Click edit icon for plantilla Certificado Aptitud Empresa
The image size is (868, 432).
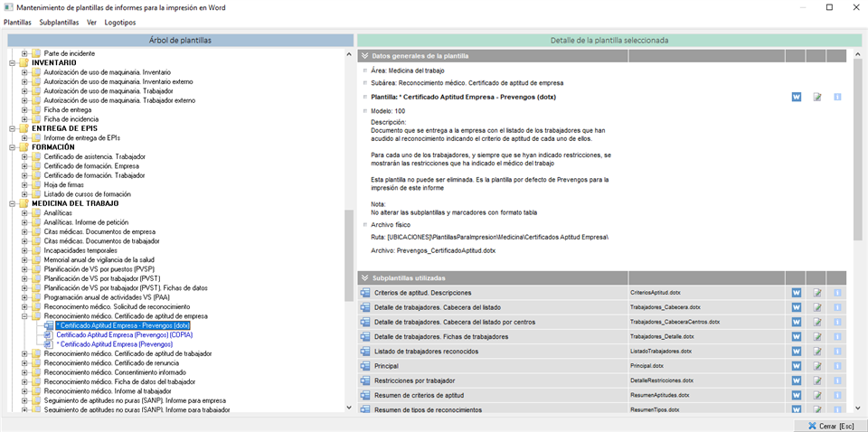(x=817, y=97)
